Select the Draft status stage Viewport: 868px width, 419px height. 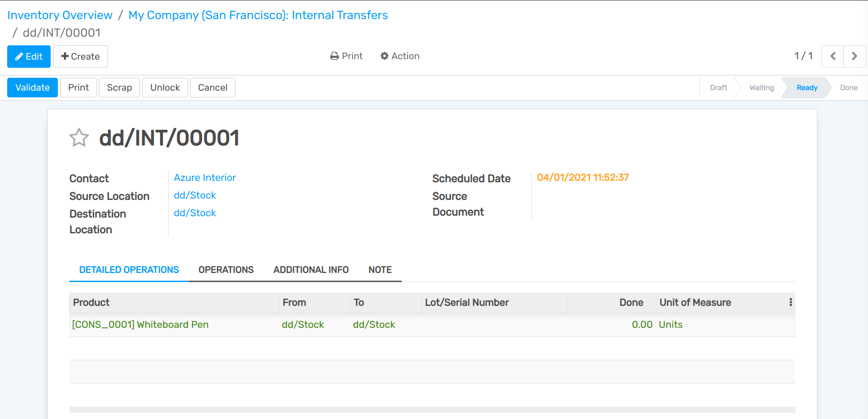click(x=718, y=88)
